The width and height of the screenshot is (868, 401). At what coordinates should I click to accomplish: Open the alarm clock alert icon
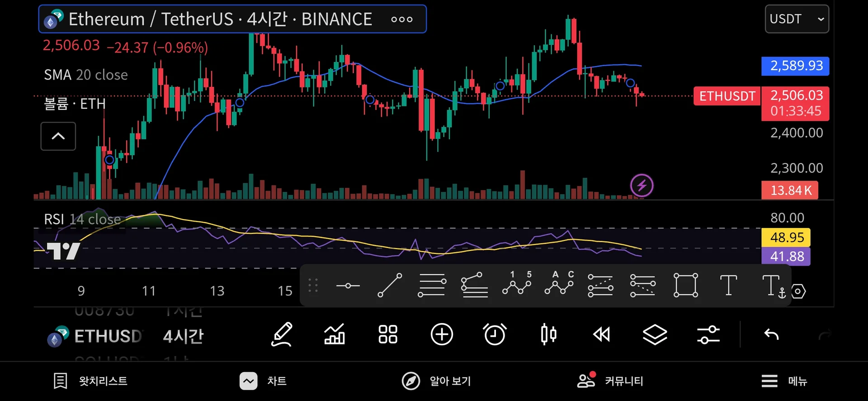pos(495,335)
